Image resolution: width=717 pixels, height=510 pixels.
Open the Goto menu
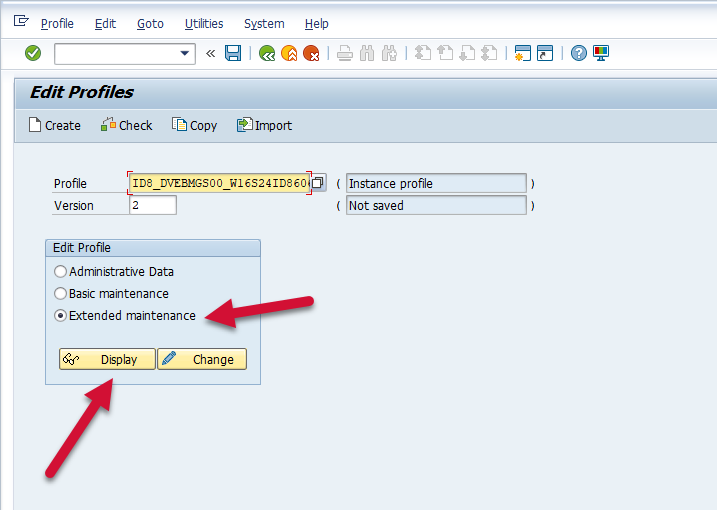[x=150, y=23]
